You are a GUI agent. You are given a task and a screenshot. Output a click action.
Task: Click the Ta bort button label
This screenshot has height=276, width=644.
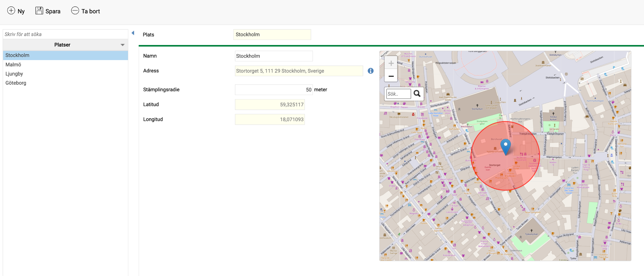tap(91, 11)
